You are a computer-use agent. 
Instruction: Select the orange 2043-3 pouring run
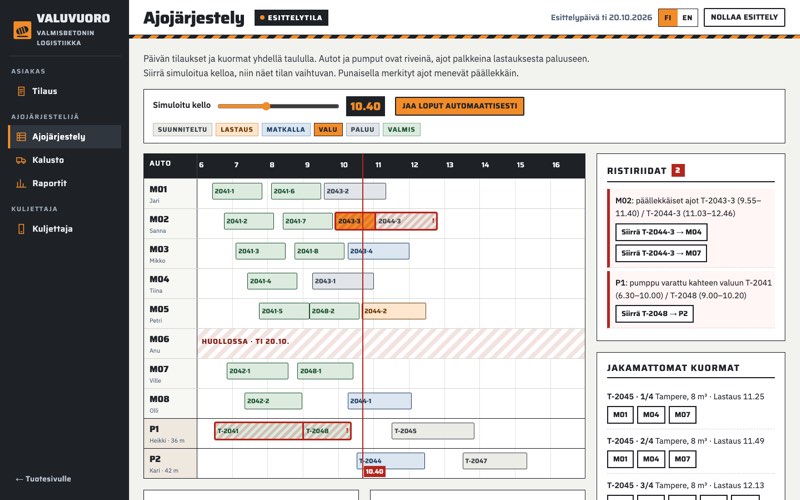coord(355,221)
